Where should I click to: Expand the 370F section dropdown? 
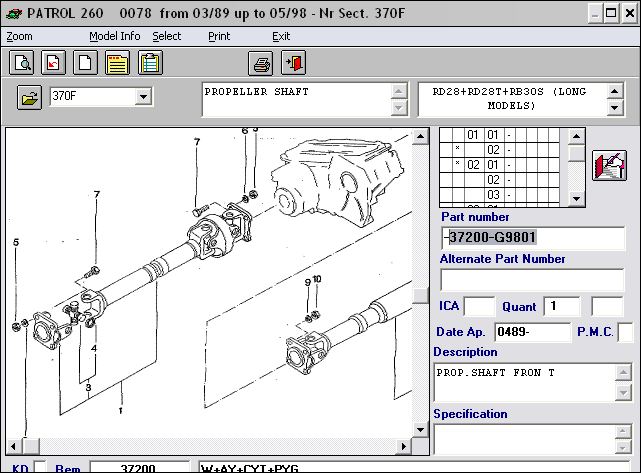click(x=143, y=97)
